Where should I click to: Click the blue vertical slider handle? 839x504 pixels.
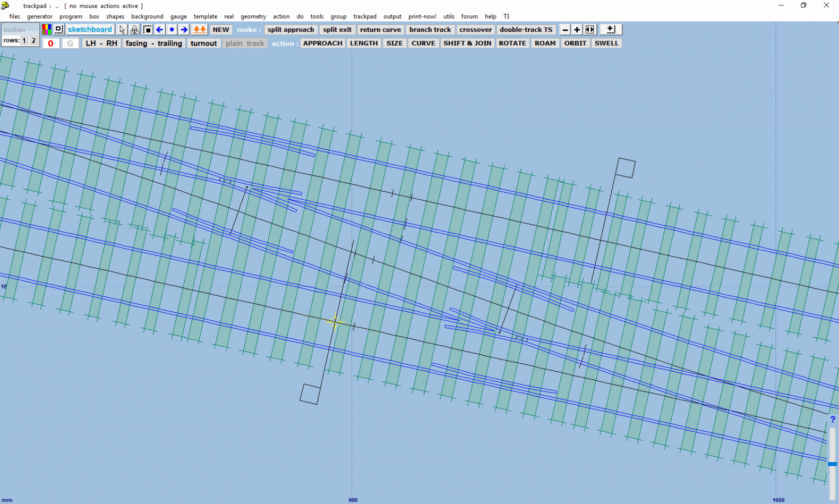pyautogui.click(x=833, y=464)
